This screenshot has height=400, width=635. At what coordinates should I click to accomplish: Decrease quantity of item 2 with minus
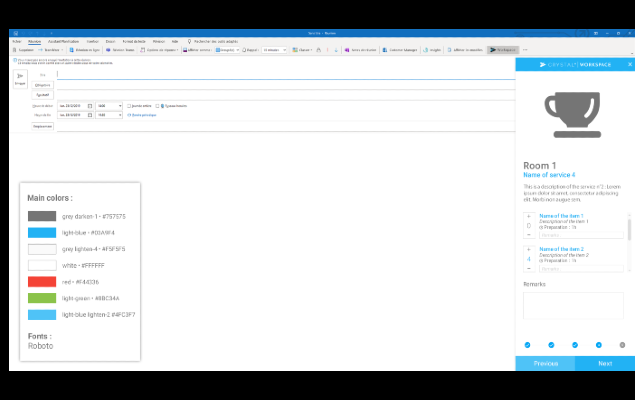pos(528,268)
